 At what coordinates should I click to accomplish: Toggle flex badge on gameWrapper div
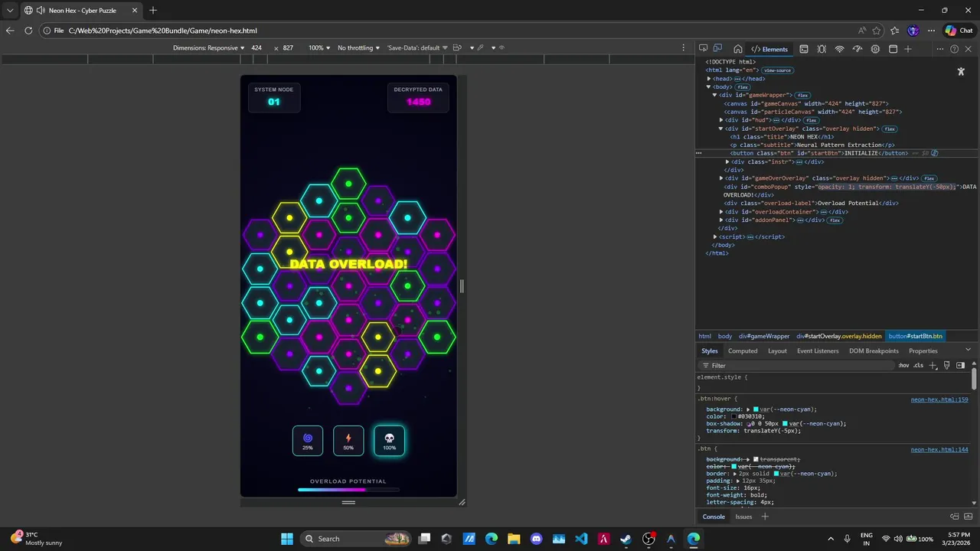pyautogui.click(x=802, y=95)
